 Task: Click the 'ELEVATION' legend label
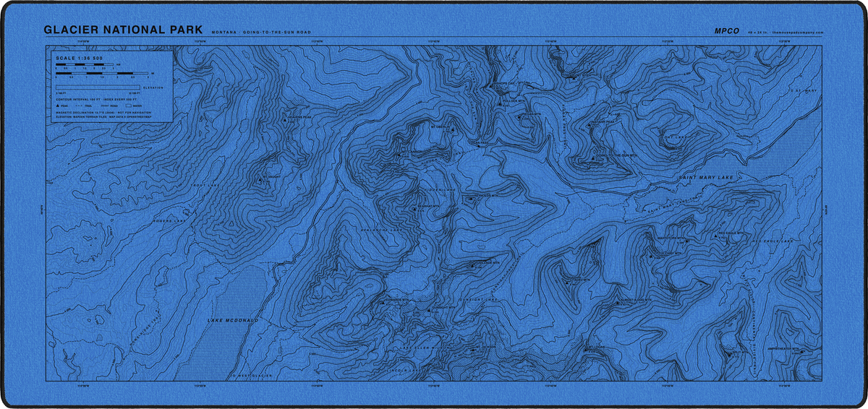point(153,87)
